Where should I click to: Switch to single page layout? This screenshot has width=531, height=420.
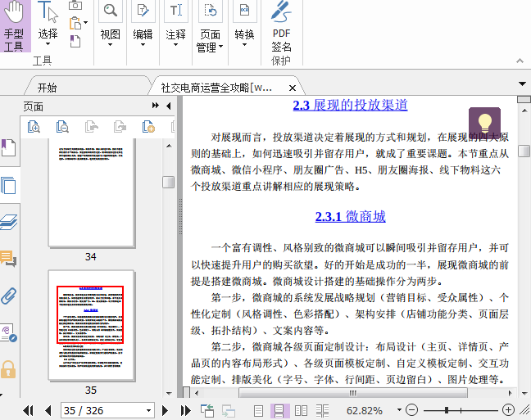pos(258,411)
